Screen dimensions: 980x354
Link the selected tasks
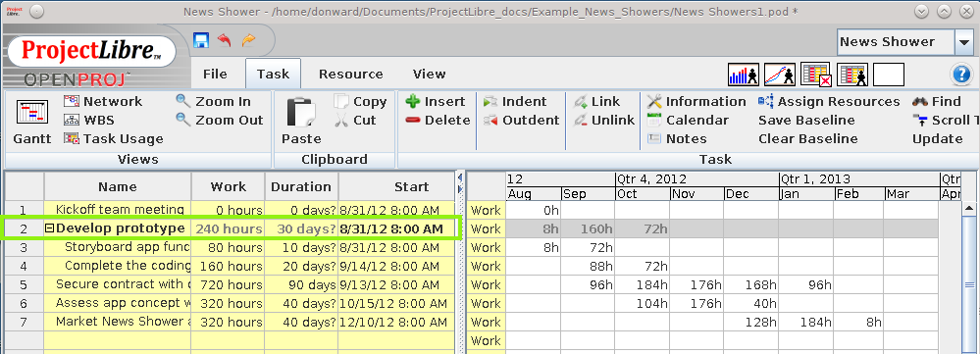tap(596, 101)
